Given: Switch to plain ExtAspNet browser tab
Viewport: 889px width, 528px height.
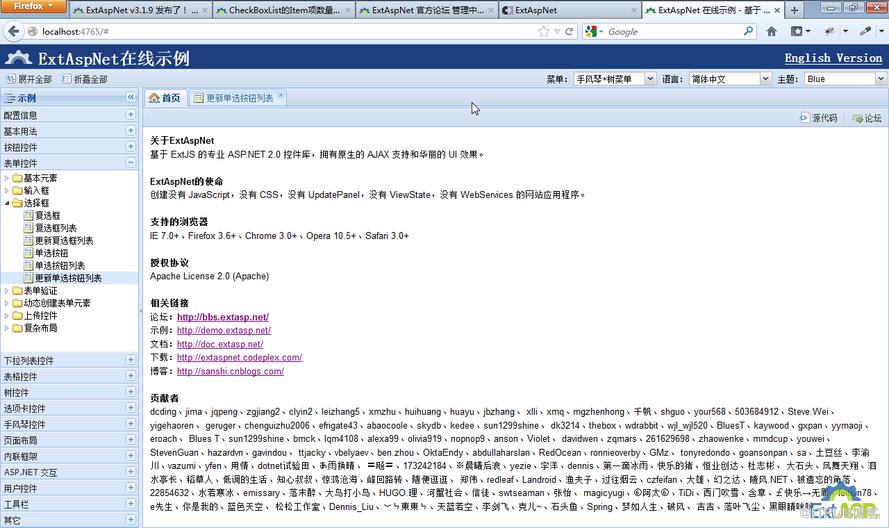Looking at the screenshot, I should tap(570, 10).
